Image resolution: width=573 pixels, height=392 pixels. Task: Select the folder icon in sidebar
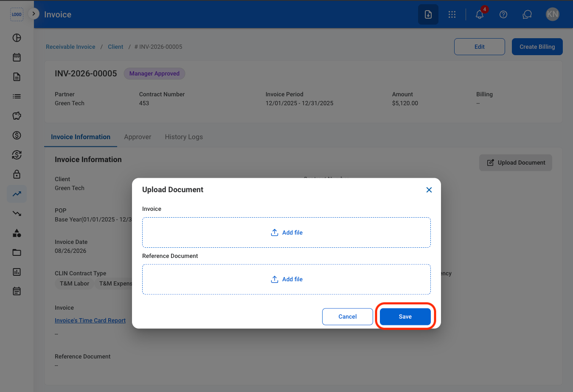click(17, 252)
